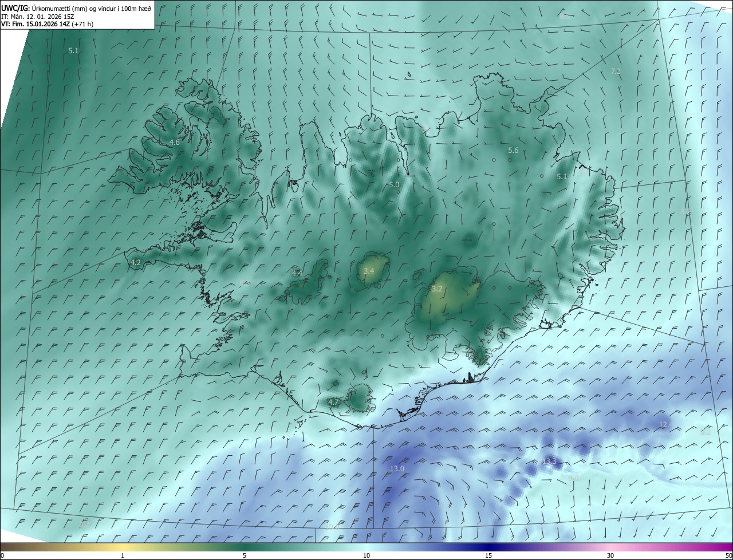Image resolution: width=733 pixels, height=560 pixels.
Task: Click the 4.2 value on the map
Action: pyautogui.click(x=136, y=262)
